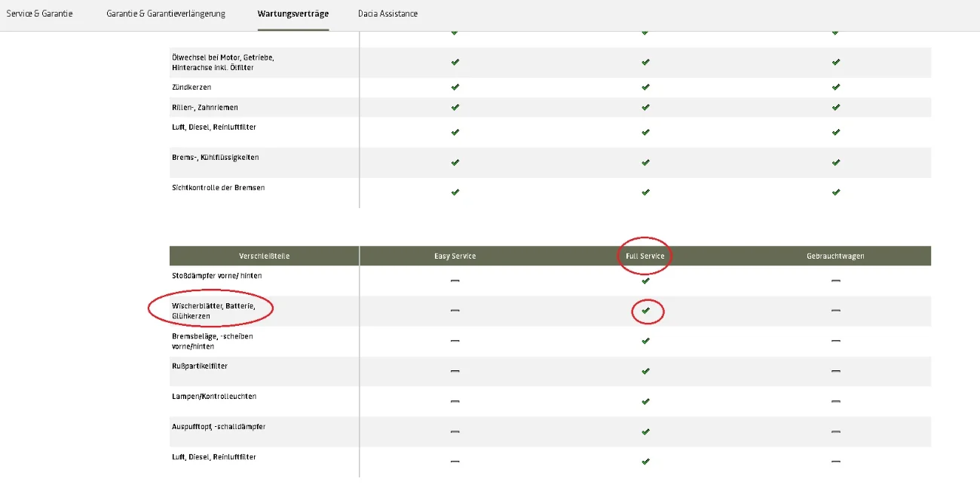This screenshot has height=494, width=980.
Task: Click Gebrauchtwagen checkmark for Sichtkontrolle der Bremsen
Action: pos(835,192)
